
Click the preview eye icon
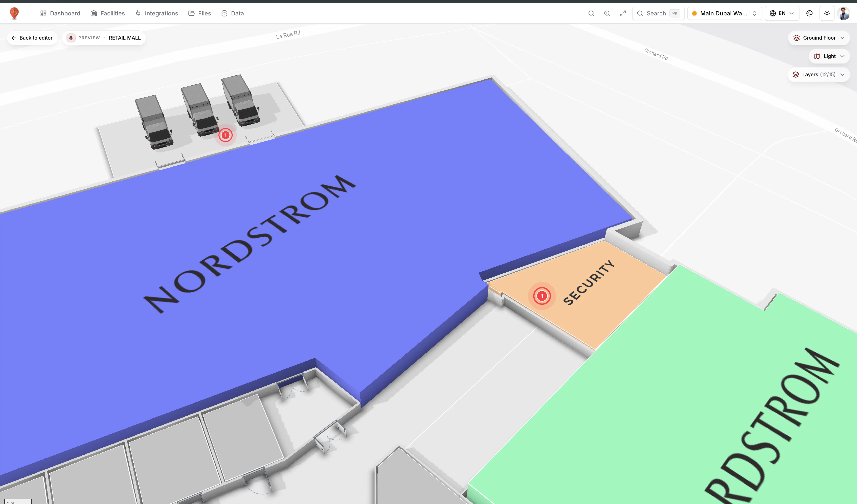(x=71, y=38)
